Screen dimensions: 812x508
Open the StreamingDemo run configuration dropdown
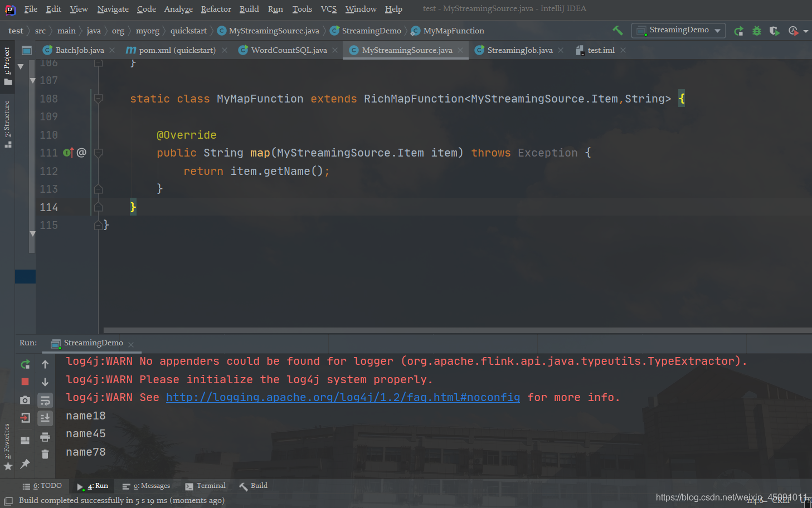tap(678, 30)
